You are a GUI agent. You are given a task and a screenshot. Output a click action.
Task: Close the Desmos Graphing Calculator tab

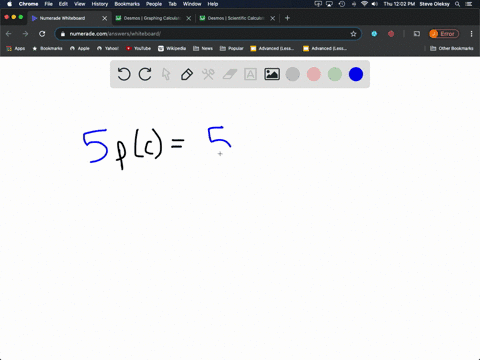point(189,18)
